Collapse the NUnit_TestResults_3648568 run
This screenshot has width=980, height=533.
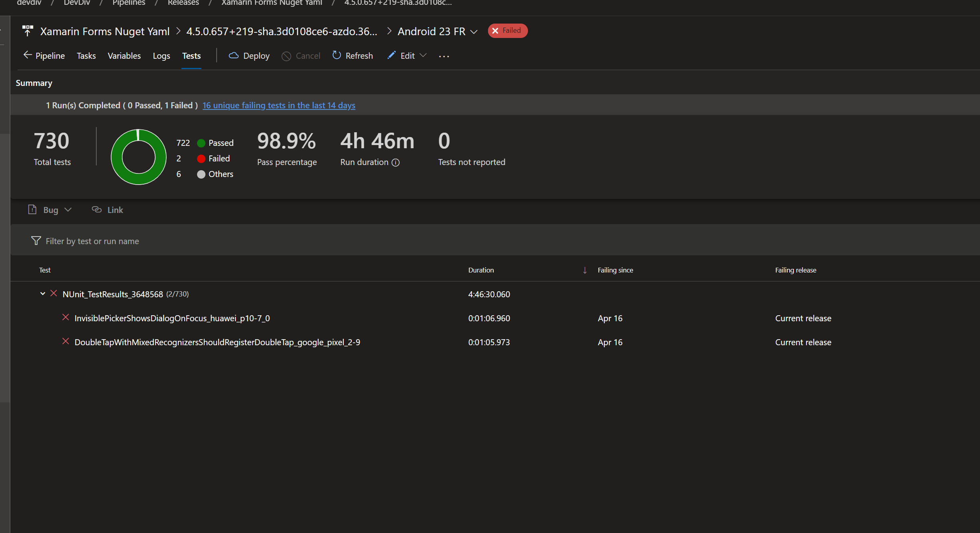tap(43, 294)
